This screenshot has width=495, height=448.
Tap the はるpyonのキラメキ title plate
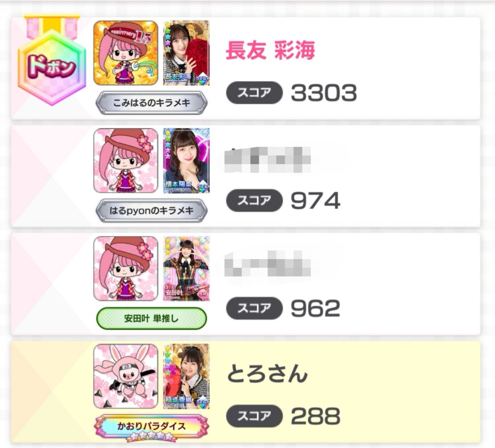point(151,211)
